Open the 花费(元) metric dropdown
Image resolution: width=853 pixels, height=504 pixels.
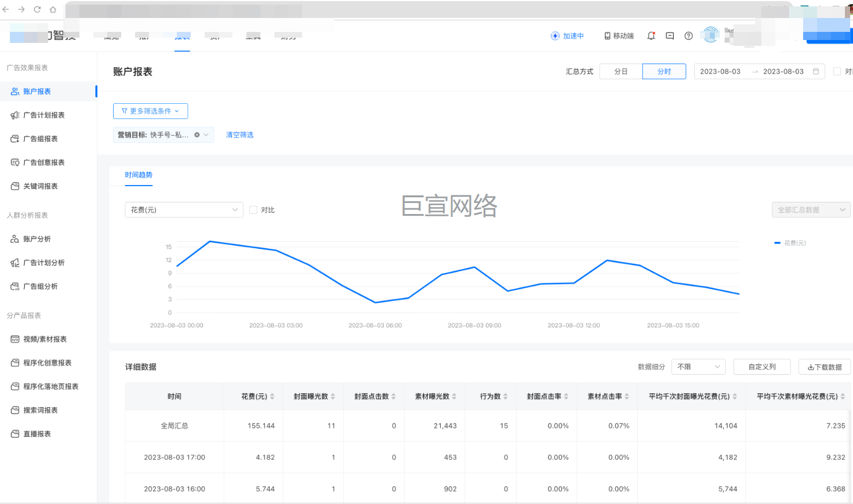click(x=184, y=210)
